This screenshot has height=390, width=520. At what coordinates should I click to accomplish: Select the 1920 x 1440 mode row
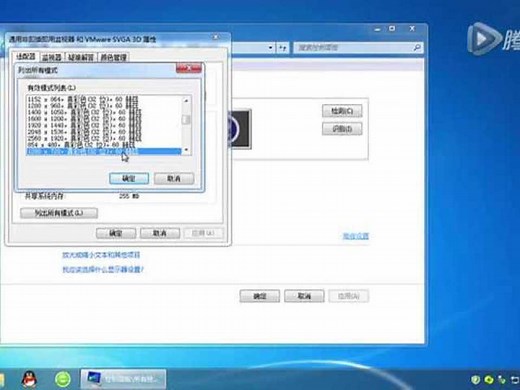[x=104, y=125]
